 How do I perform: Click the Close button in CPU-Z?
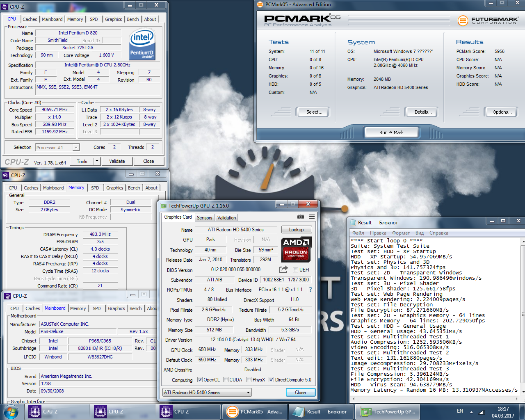coord(148,161)
